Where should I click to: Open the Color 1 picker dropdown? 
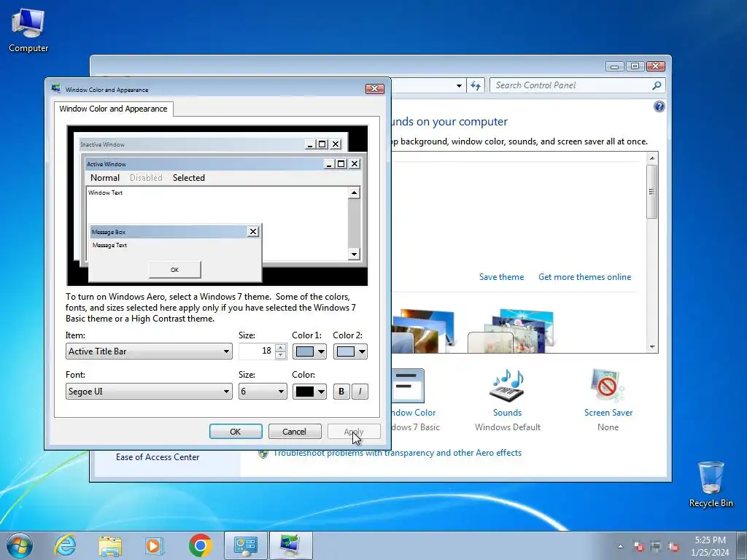click(309, 351)
